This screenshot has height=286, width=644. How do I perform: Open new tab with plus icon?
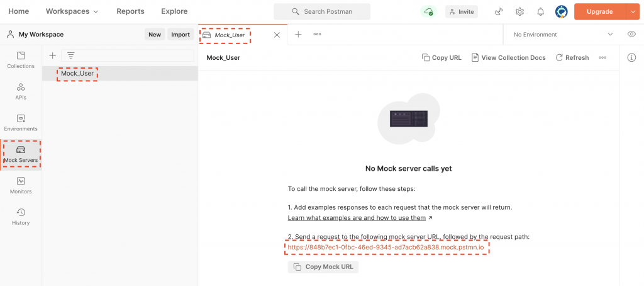[298, 35]
